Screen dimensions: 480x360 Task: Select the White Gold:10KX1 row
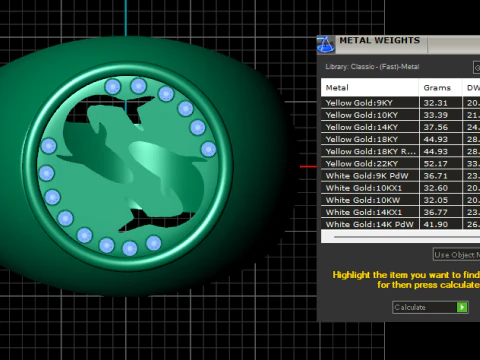pyautogui.click(x=400, y=188)
